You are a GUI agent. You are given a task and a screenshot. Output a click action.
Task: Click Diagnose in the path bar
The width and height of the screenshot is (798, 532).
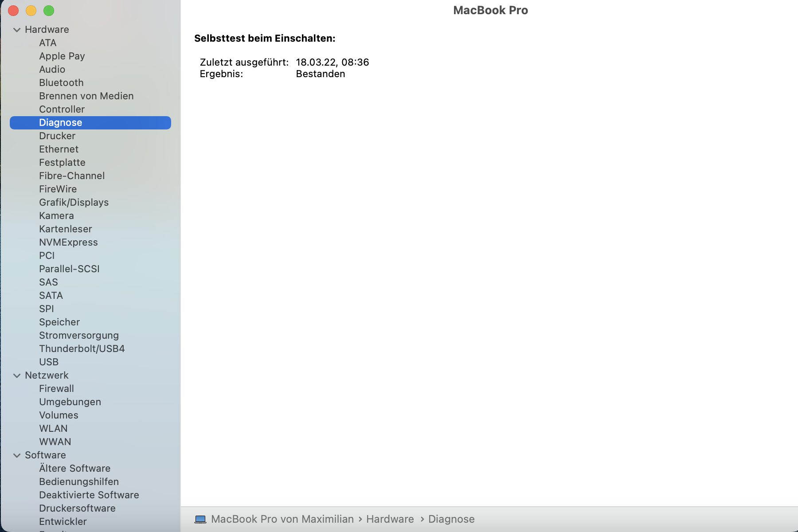click(x=451, y=519)
